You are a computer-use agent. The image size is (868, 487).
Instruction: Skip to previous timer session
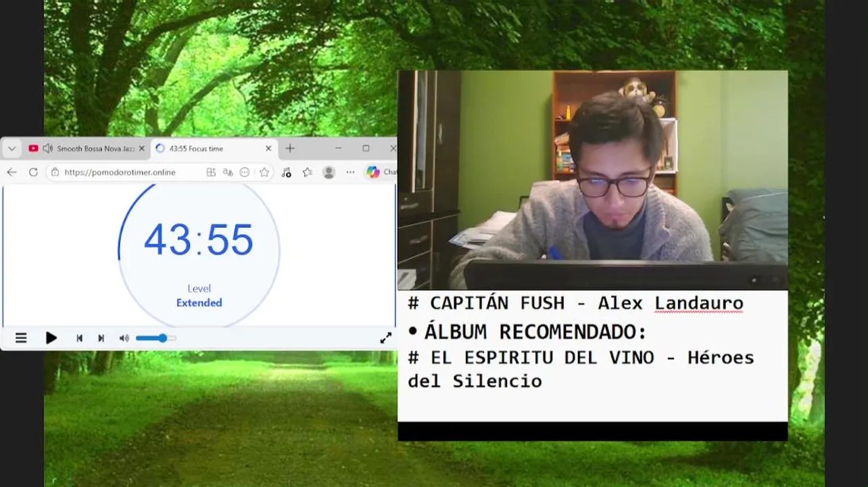point(79,338)
